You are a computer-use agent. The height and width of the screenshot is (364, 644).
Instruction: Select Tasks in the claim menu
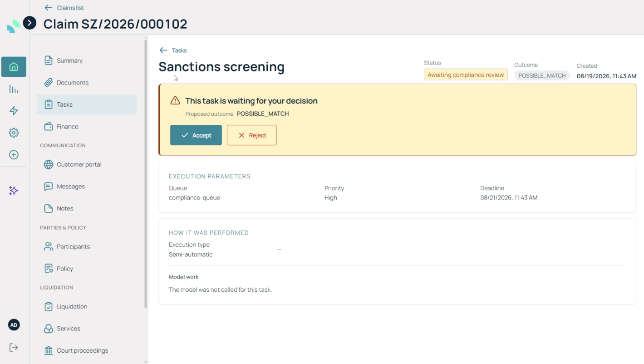click(x=87, y=105)
